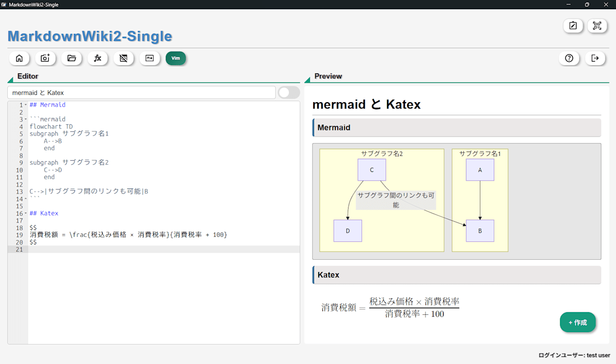
Task: Collapse the fold arrow on line 3
Action: coord(26,119)
